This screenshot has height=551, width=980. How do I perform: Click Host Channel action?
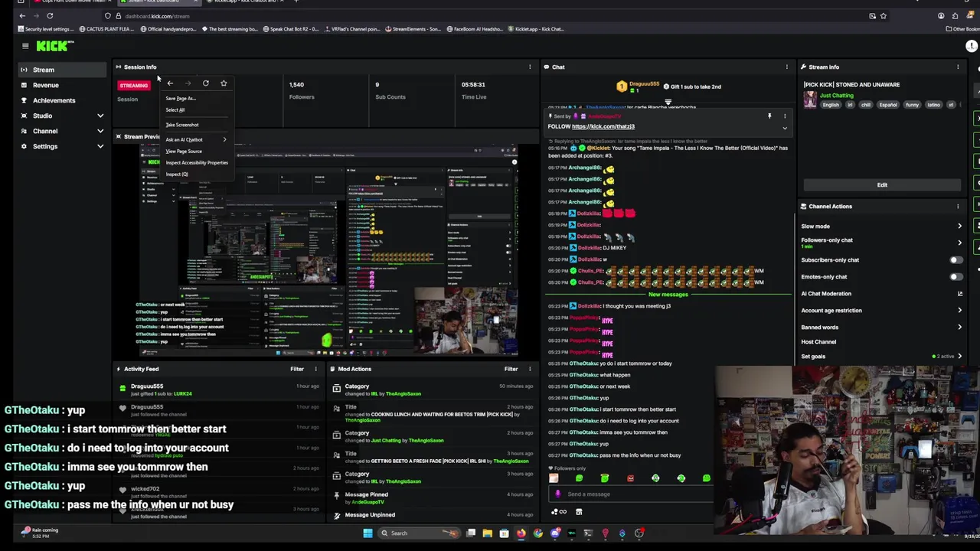pyautogui.click(x=818, y=341)
